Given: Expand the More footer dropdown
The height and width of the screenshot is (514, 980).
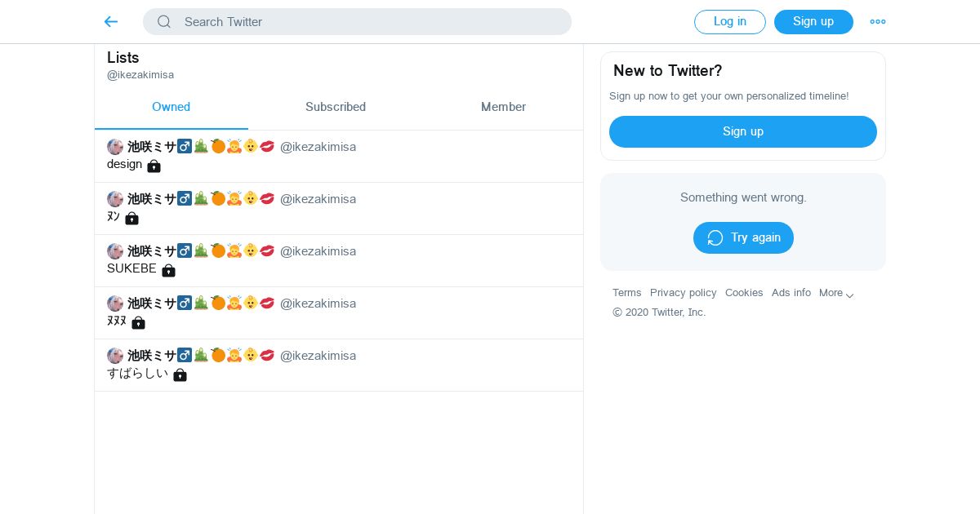Looking at the screenshot, I should tap(836, 293).
